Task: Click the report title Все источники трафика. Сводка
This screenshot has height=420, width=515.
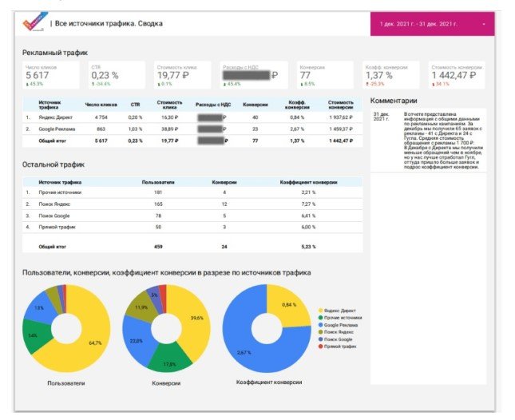Action: pyautogui.click(x=109, y=24)
